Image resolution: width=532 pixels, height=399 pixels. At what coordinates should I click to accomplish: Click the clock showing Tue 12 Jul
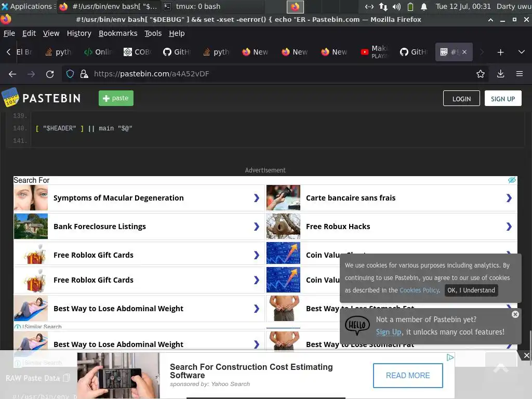pyautogui.click(x=463, y=6)
